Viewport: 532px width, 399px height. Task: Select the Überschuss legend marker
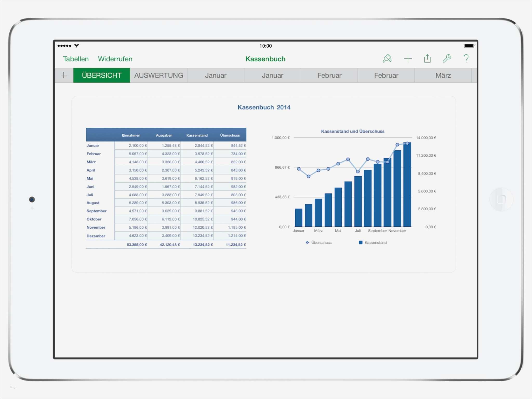point(307,243)
